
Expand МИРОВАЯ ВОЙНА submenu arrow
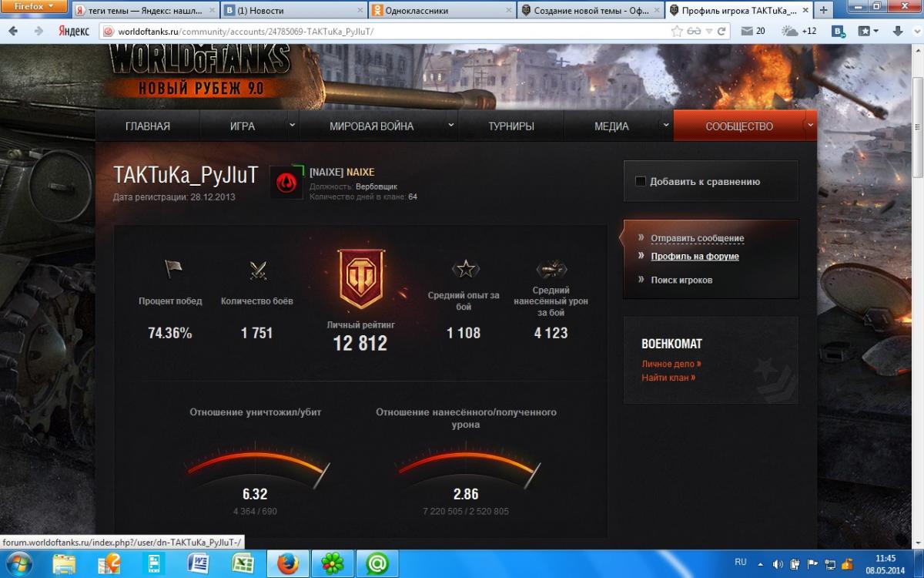pyautogui.click(x=451, y=124)
